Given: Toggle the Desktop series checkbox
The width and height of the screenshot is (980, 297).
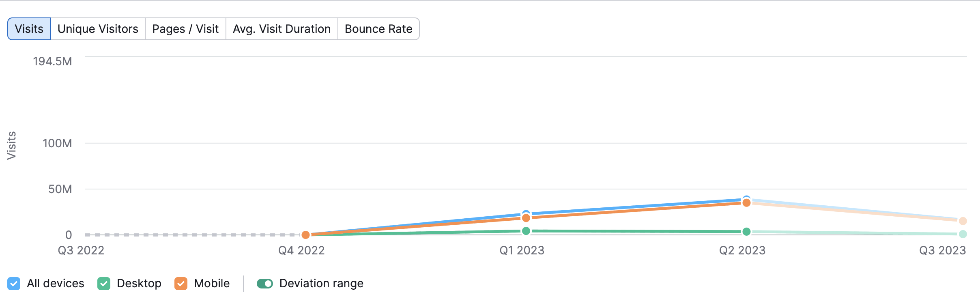Looking at the screenshot, I should click(x=104, y=283).
